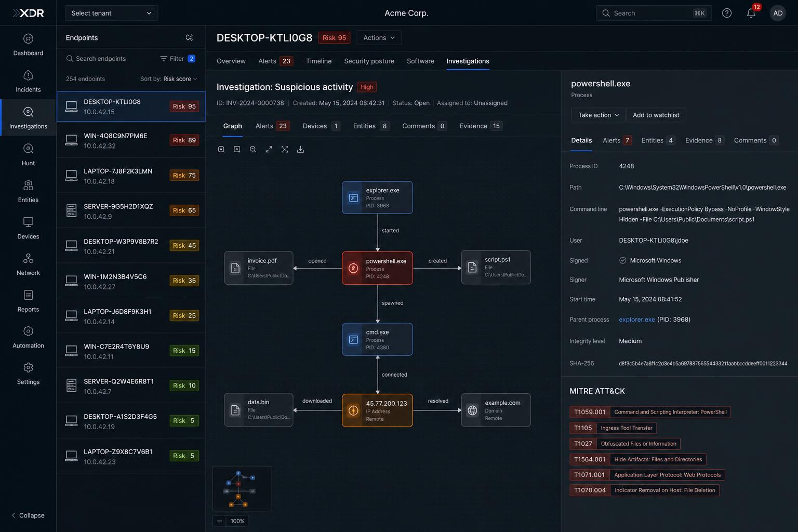
Task: Click the T1070.004 File Deletion tag
Action: click(644, 490)
